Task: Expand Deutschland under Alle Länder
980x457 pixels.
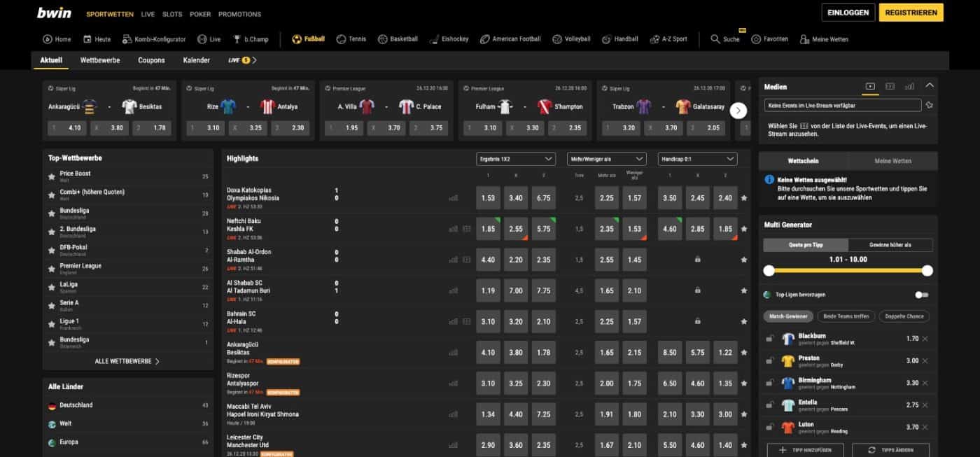Action: tap(128, 405)
